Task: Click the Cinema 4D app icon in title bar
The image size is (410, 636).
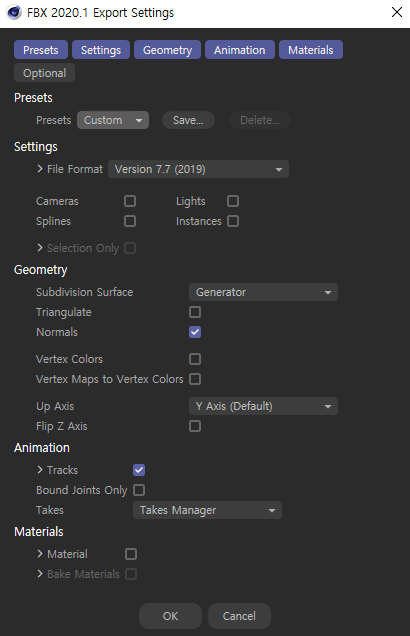Action: [x=14, y=13]
